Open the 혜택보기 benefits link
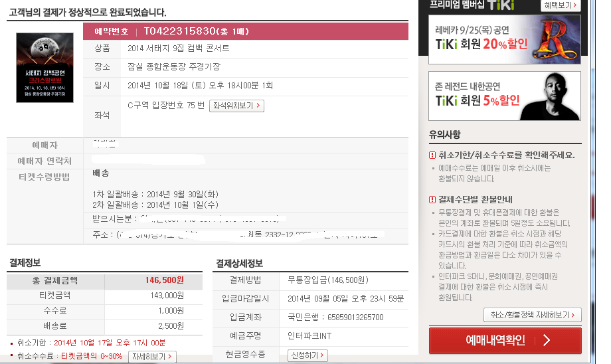Image resolution: width=611 pixels, height=364 pixels. (x=561, y=5)
